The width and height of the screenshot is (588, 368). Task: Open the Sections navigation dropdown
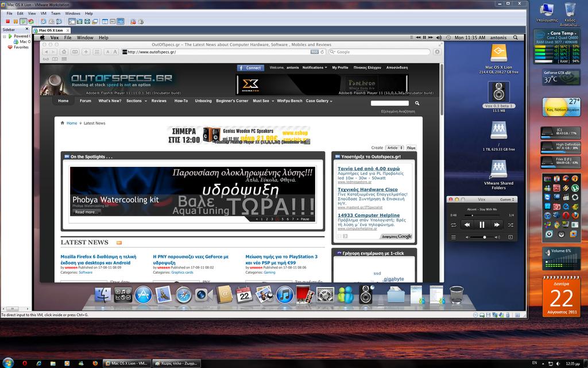137,101
